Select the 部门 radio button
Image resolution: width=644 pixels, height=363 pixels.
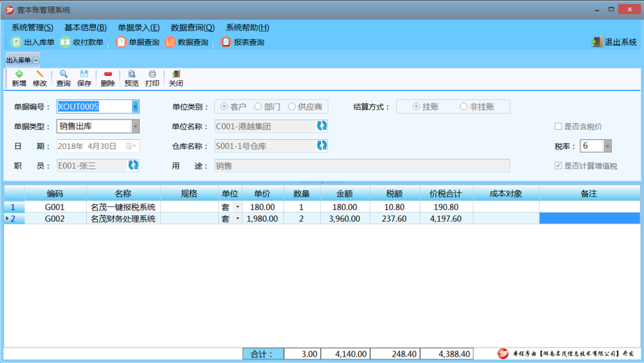click(x=258, y=106)
